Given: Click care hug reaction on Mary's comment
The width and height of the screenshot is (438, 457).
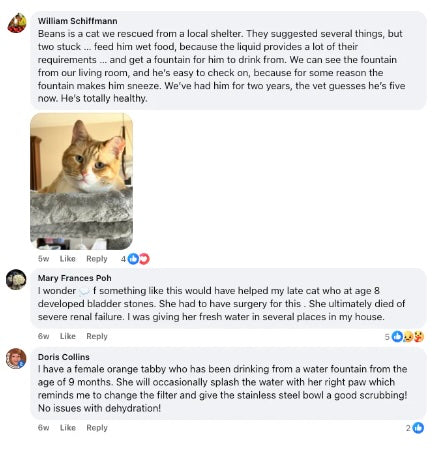Looking at the screenshot, I should point(419,337).
